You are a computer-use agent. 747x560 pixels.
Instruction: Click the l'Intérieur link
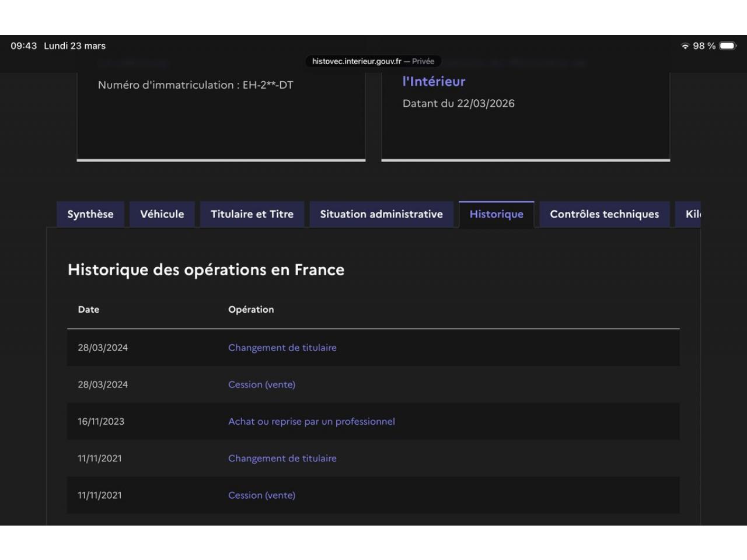point(434,82)
